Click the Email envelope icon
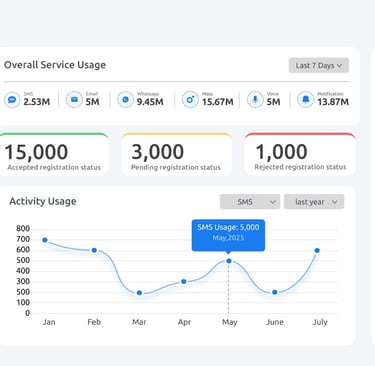The image size is (375, 366). click(74, 100)
